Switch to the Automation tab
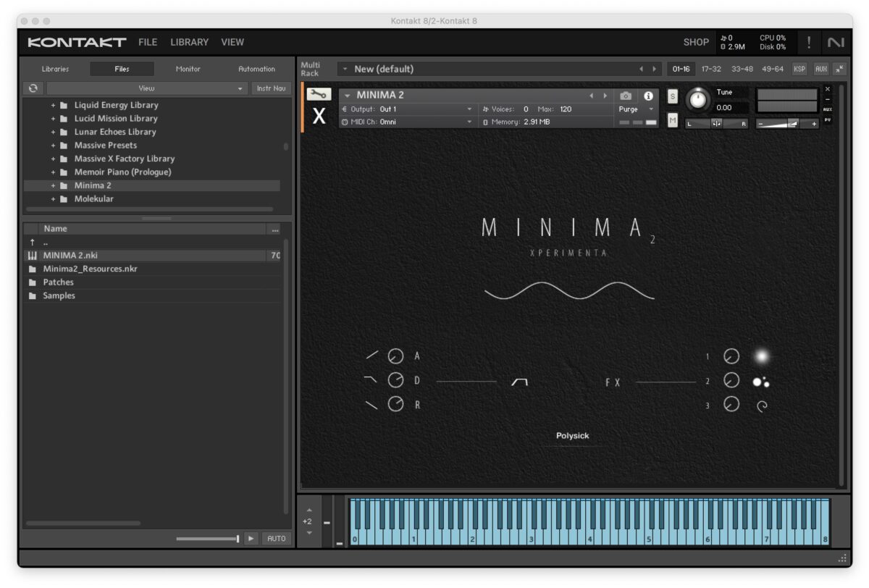869x588 pixels. pyautogui.click(x=256, y=69)
